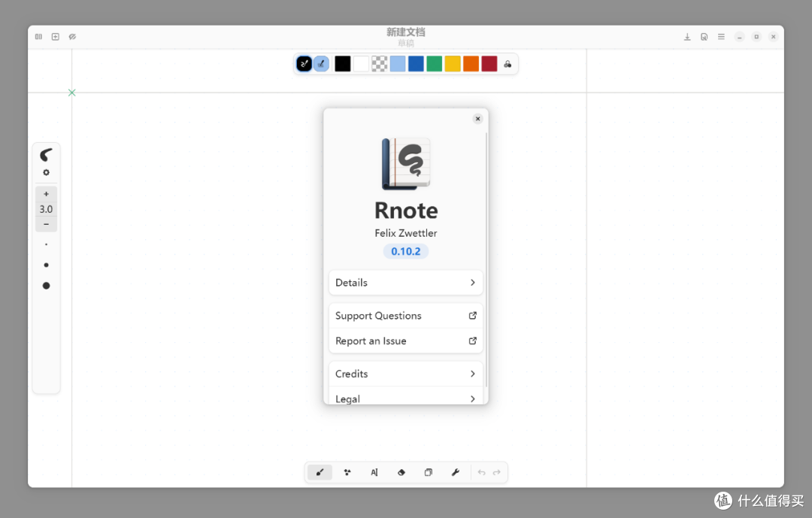Viewport: 812px width, 518px height.
Task: Select the Brush tool in bottom toolbar
Action: 320,472
